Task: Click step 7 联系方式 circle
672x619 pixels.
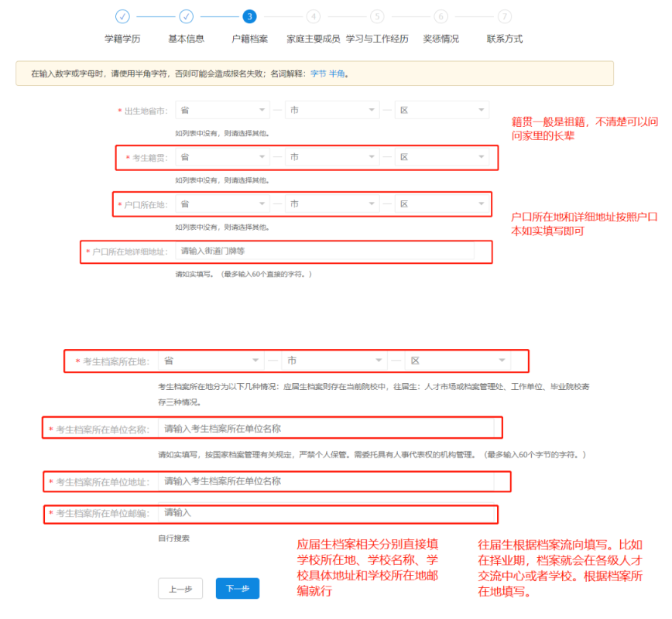Action: [x=505, y=16]
